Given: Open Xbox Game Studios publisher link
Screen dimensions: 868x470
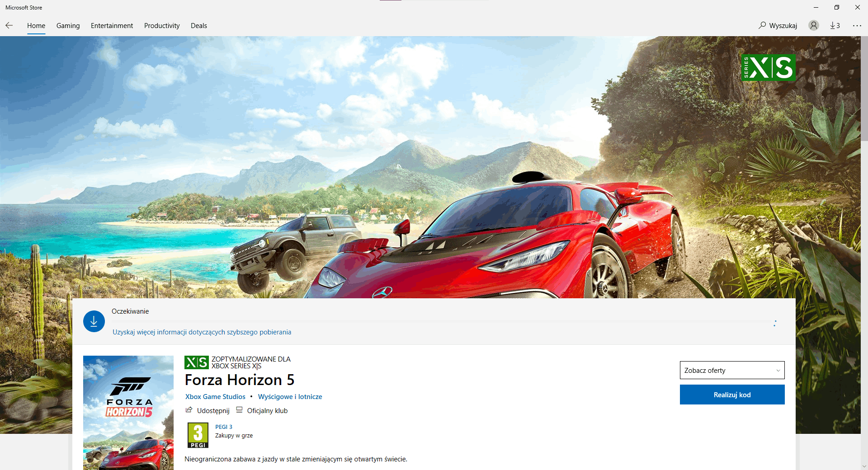Looking at the screenshot, I should tap(215, 397).
